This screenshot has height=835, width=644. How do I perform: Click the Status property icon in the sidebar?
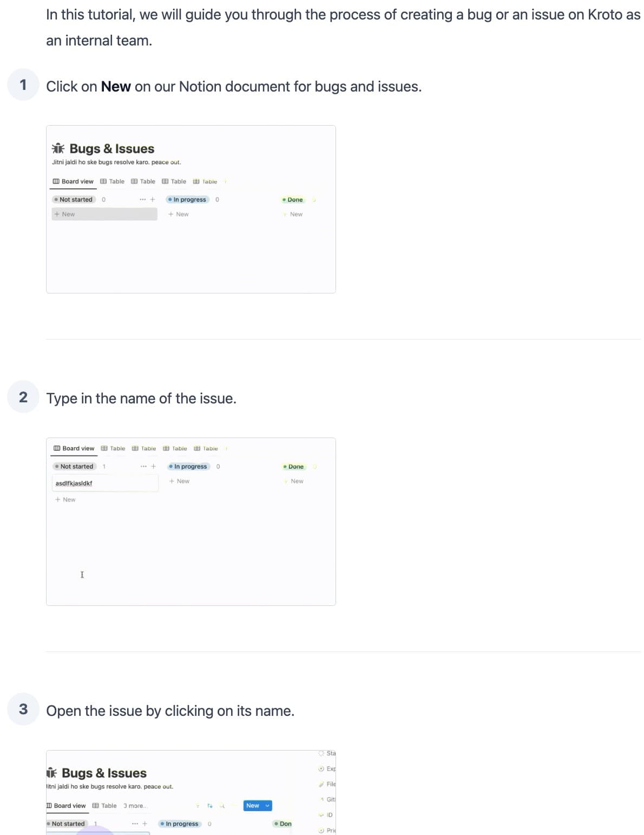(320, 753)
